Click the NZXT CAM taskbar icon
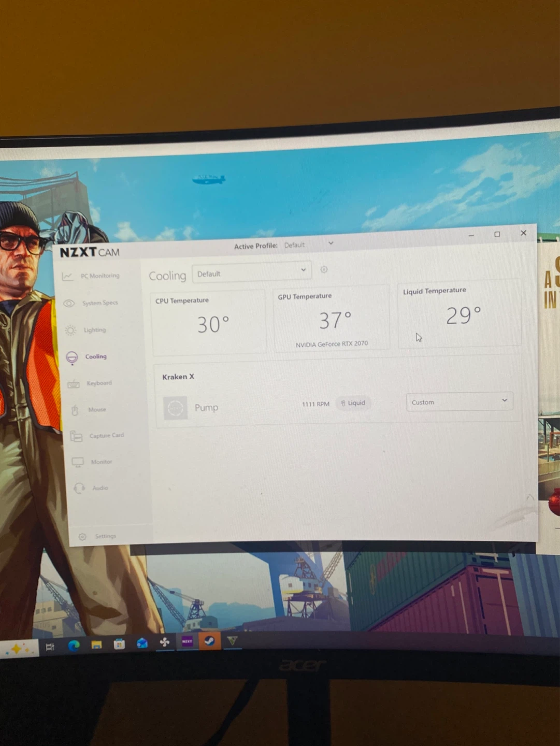The width and height of the screenshot is (560, 746). (x=187, y=641)
